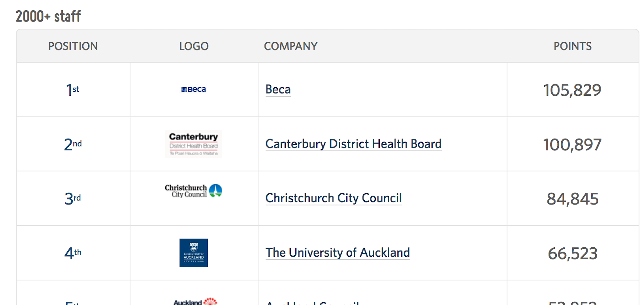
Task: Click the POSITION column header
Action: (73, 46)
